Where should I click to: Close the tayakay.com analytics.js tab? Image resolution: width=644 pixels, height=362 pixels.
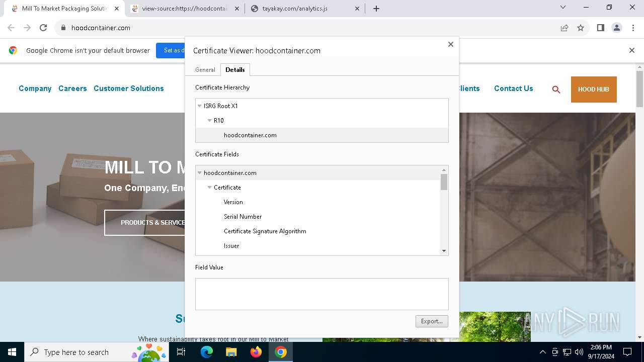click(x=357, y=9)
